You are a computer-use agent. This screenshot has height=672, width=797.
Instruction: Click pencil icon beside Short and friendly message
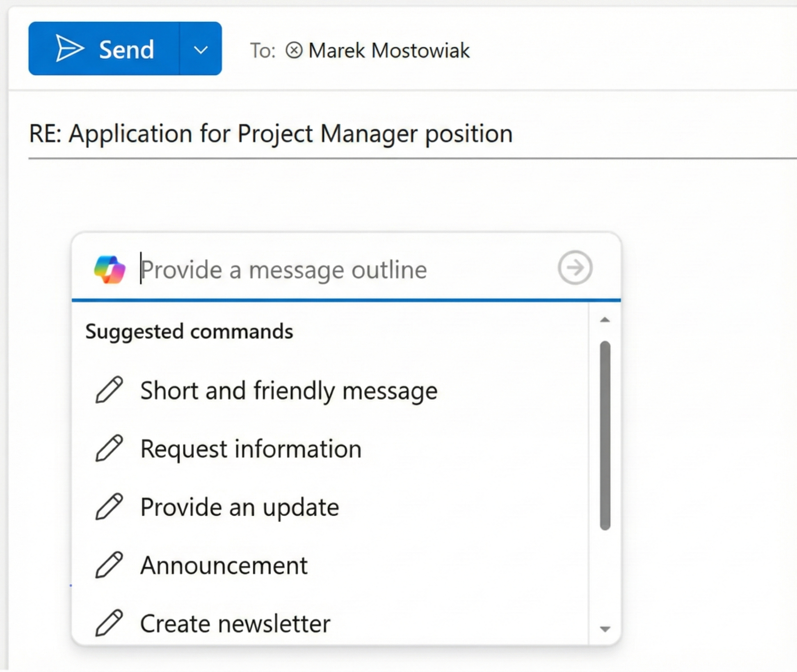point(109,390)
